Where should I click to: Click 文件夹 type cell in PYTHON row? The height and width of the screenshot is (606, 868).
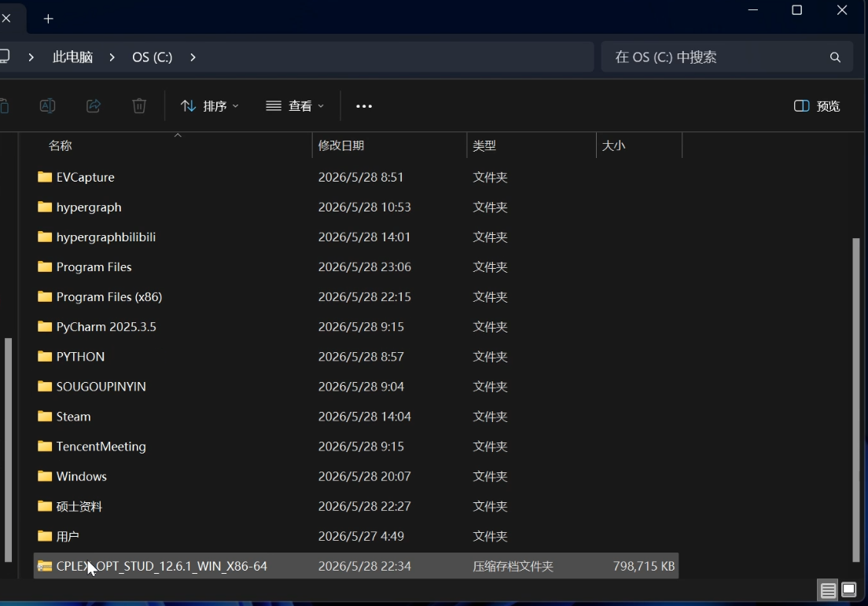pyautogui.click(x=490, y=356)
